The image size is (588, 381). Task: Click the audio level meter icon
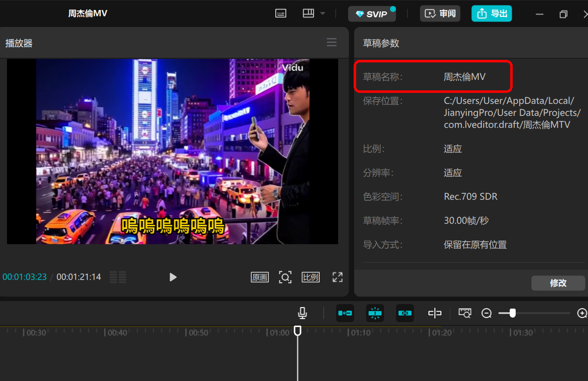pyautogui.click(x=118, y=277)
